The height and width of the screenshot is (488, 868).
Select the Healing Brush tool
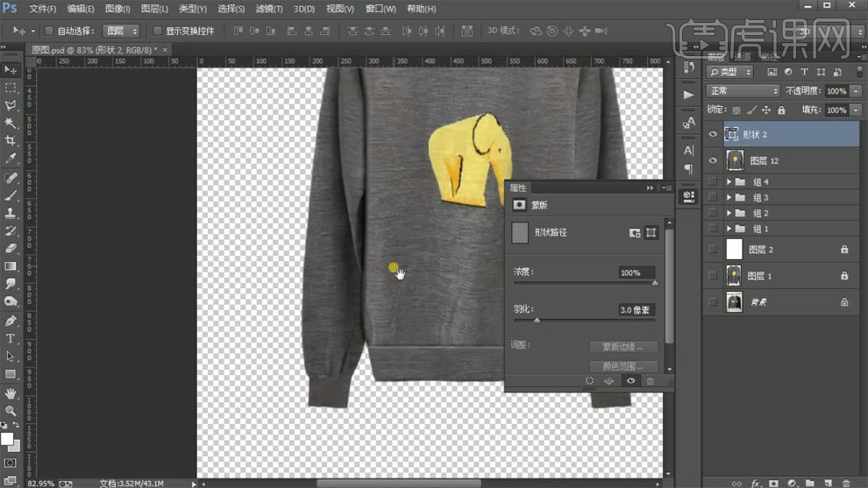10,178
